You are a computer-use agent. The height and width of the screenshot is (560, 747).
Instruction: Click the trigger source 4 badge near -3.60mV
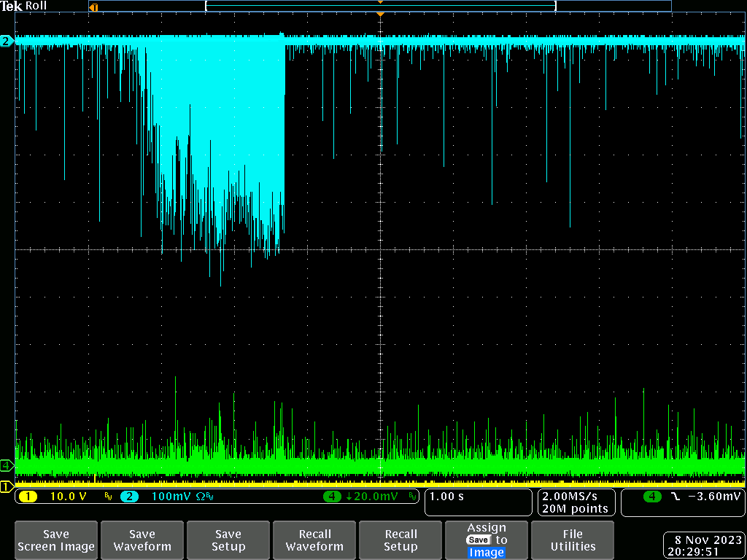click(651, 497)
